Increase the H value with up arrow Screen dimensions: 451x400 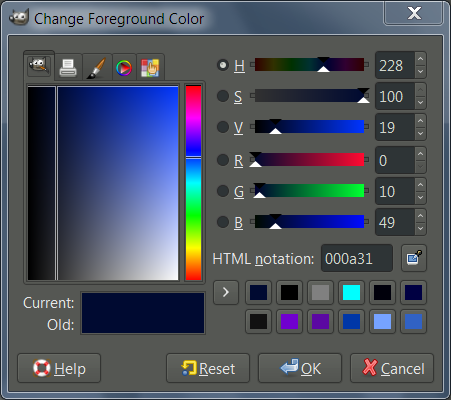coord(420,59)
